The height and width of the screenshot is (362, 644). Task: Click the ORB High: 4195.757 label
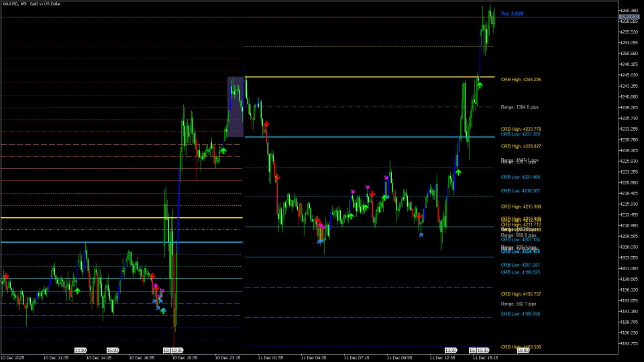(x=521, y=294)
